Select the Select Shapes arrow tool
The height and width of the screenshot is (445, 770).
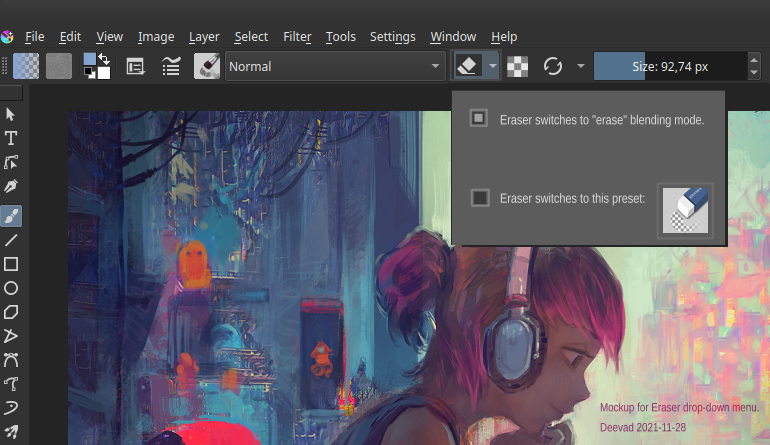(x=11, y=114)
